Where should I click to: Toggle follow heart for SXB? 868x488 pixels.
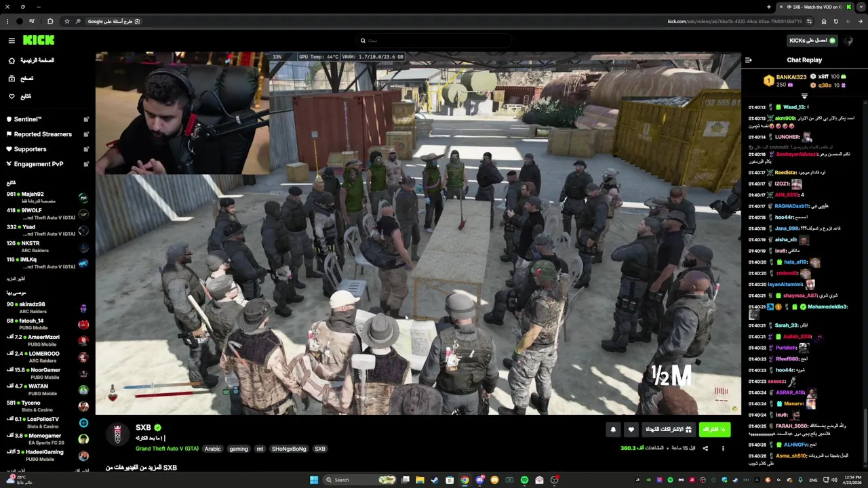tap(631, 430)
